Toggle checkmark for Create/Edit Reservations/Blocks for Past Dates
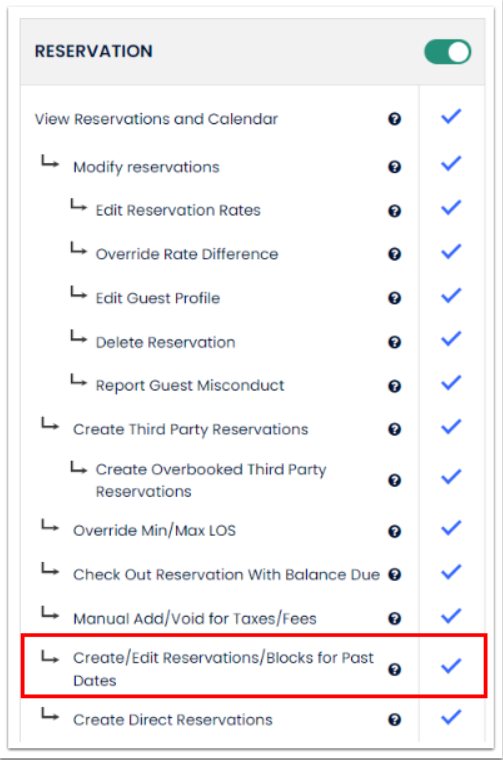Image resolution: width=503 pixels, height=760 pixels. 451,666
